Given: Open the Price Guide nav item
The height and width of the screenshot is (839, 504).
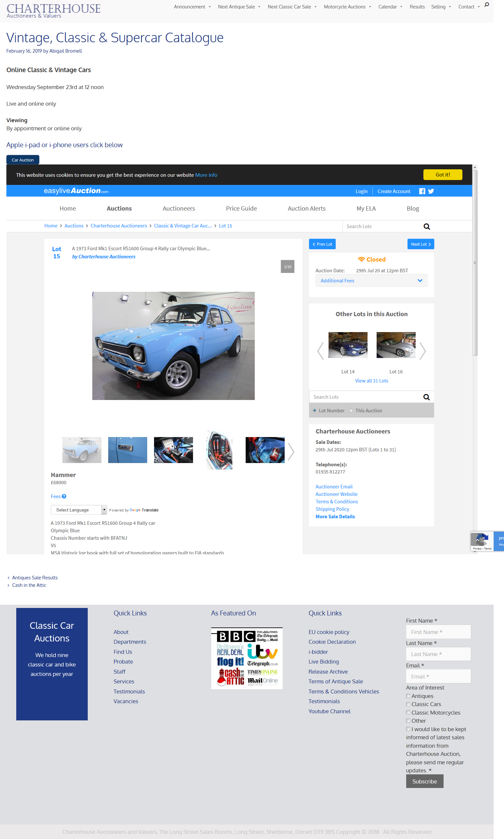Looking at the screenshot, I should [241, 209].
